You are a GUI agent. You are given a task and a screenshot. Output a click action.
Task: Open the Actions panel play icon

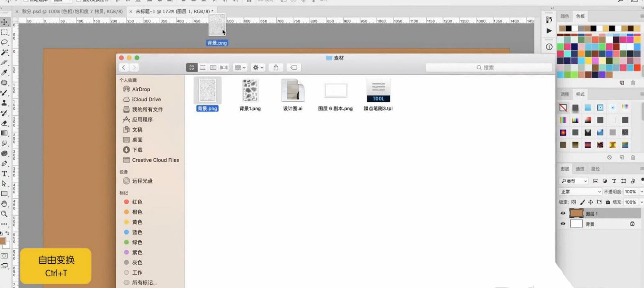[549, 31]
